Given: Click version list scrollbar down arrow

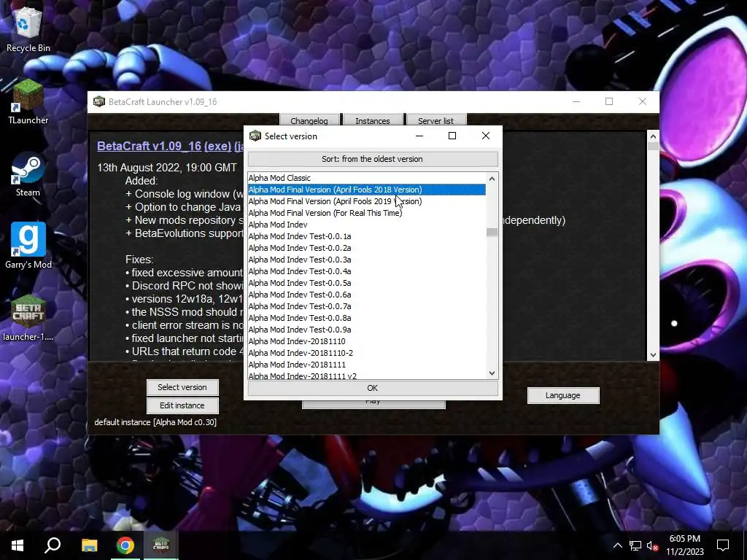Looking at the screenshot, I should point(492,373).
